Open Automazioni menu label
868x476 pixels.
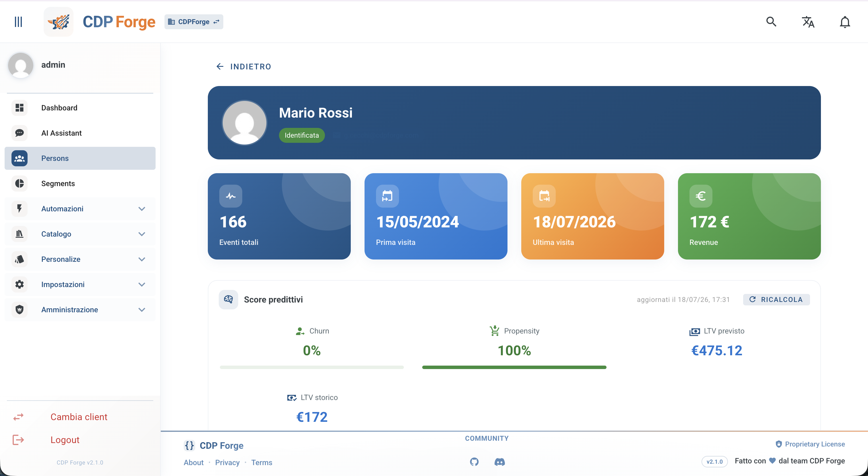click(x=62, y=209)
